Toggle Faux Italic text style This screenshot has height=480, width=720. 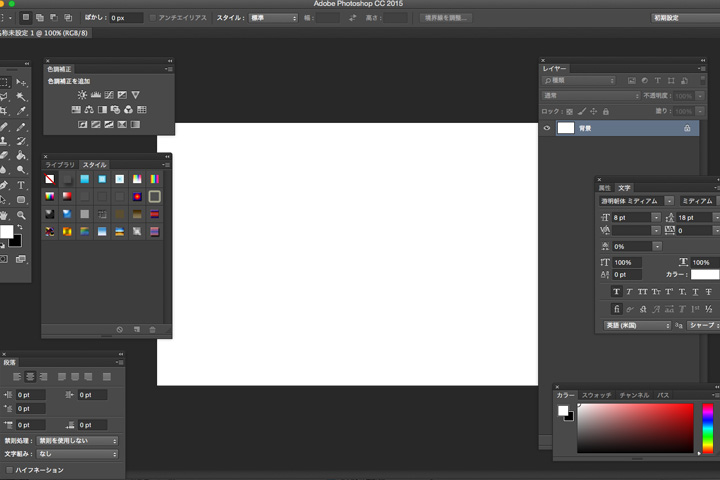coord(630,292)
